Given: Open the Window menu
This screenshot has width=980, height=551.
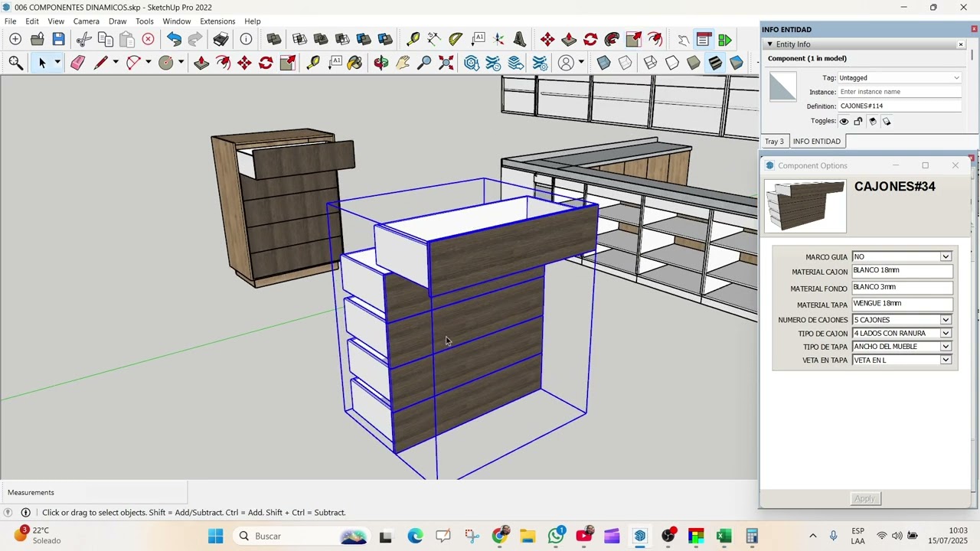Looking at the screenshot, I should (176, 21).
